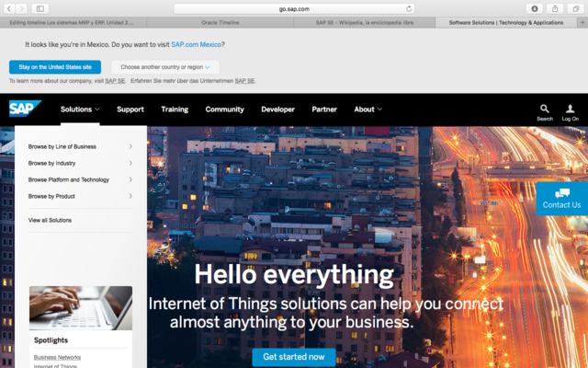The image size is (588, 368).
Task: Expand Browse Platform and Technology
Action: click(80, 179)
